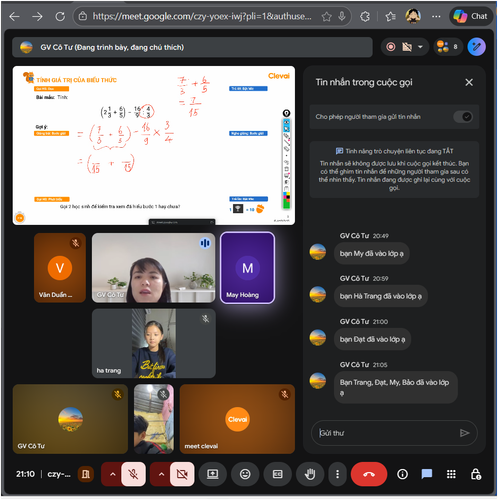Click the microphone icon in the address bar

pyautogui.click(x=342, y=16)
